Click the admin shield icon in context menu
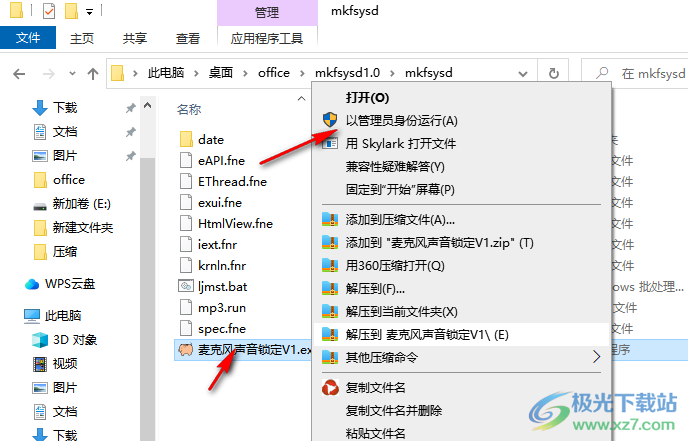This screenshot has width=688, height=441. tap(330, 119)
